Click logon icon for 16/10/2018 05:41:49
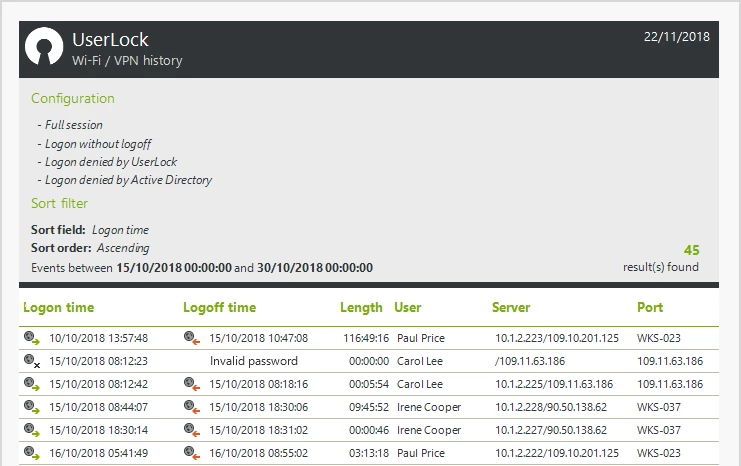The height and width of the screenshot is (466, 741). click(32, 454)
